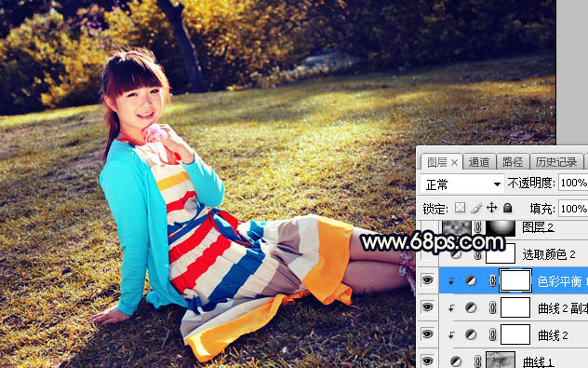Click the lock position move icon
This screenshot has width=588, height=368.
tap(491, 208)
